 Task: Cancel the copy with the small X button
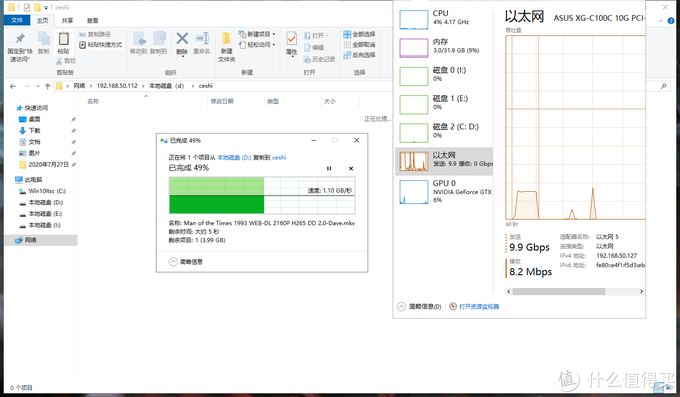click(x=351, y=168)
